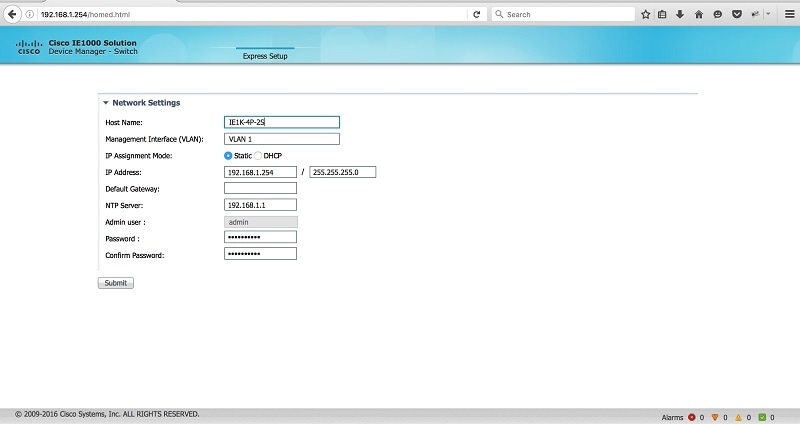Open the downloads arrow icon

point(680,14)
